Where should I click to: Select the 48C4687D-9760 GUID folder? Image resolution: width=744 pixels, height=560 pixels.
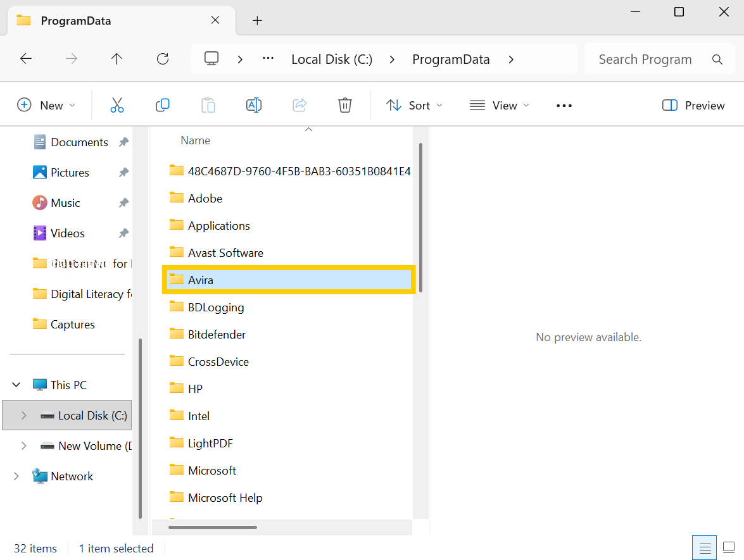tap(289, 171)
